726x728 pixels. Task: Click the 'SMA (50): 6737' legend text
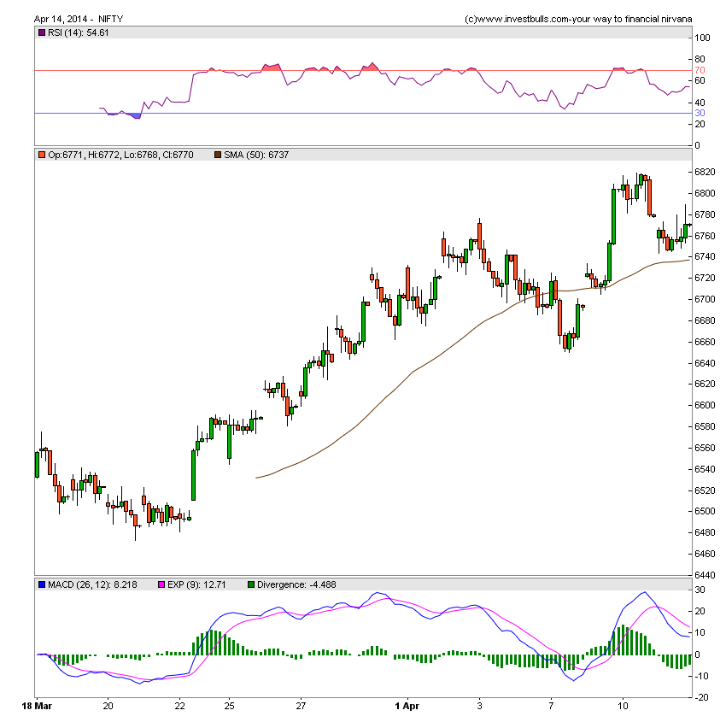[x=257, y=155]
